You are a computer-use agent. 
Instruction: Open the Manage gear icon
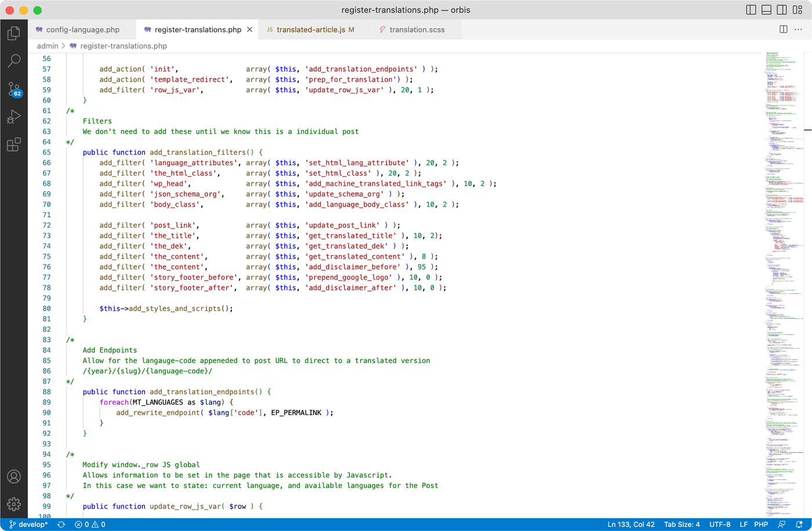tap(14, 504)
